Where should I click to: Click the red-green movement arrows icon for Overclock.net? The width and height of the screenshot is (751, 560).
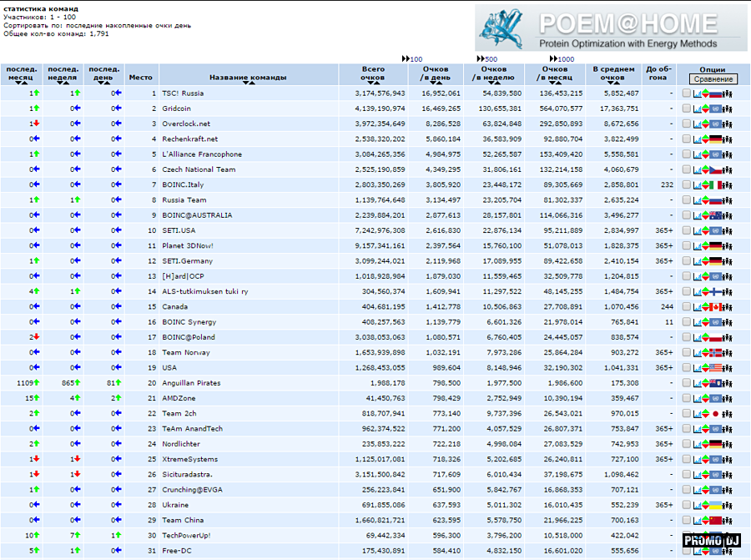point(704,124)
